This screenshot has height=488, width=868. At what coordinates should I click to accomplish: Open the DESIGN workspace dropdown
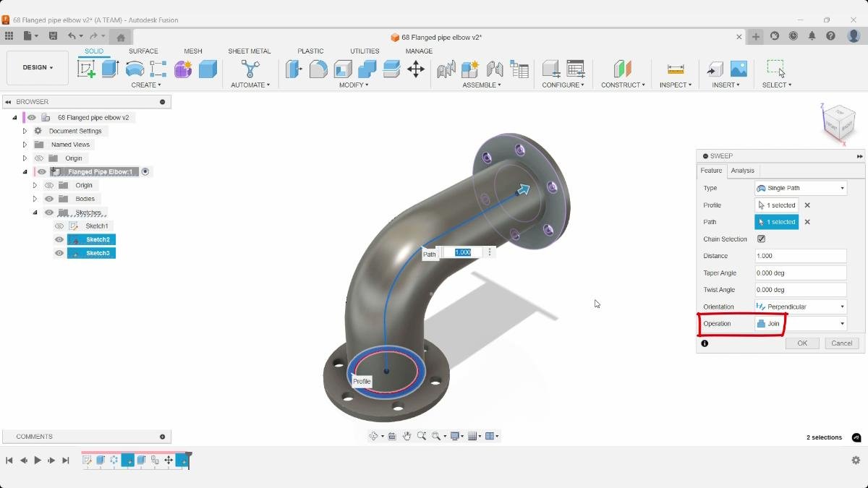[x=38, y=68]
